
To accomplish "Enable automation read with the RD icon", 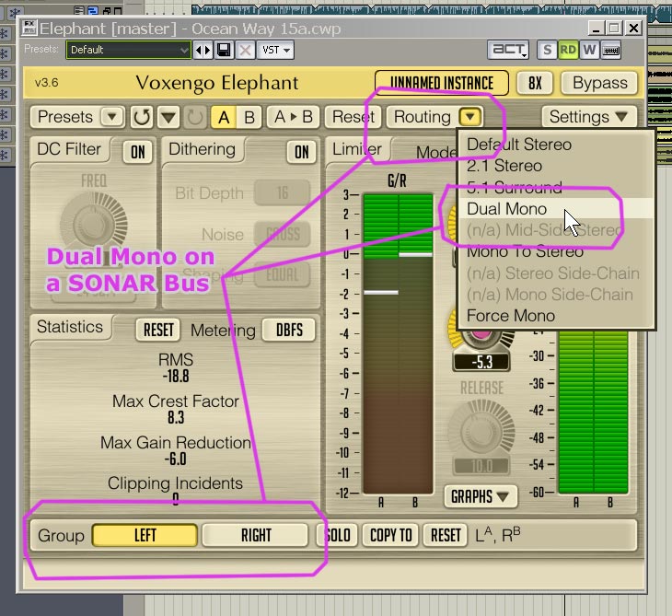I will coord(569,50).
